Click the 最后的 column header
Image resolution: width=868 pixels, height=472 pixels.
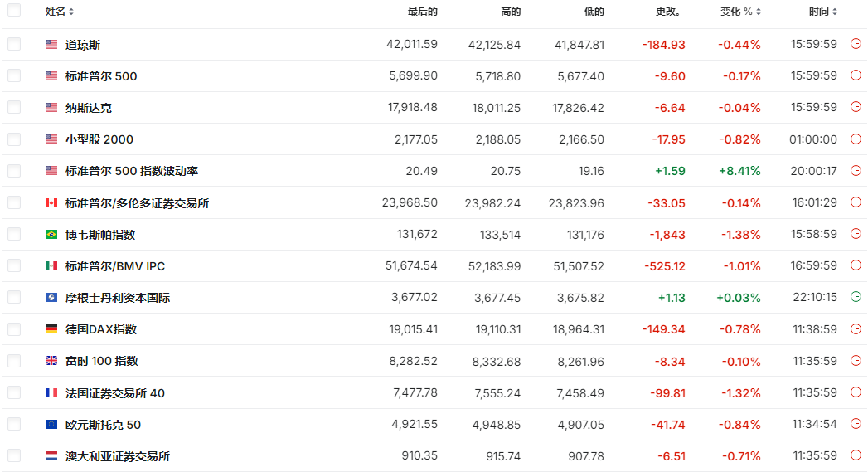click(x=422, y=12)
